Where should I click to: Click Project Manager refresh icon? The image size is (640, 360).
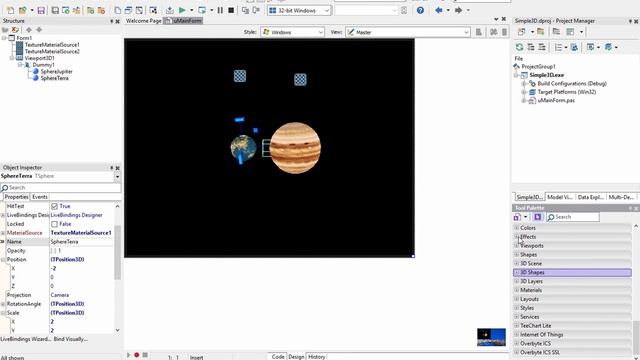click(x=519, y=47)
